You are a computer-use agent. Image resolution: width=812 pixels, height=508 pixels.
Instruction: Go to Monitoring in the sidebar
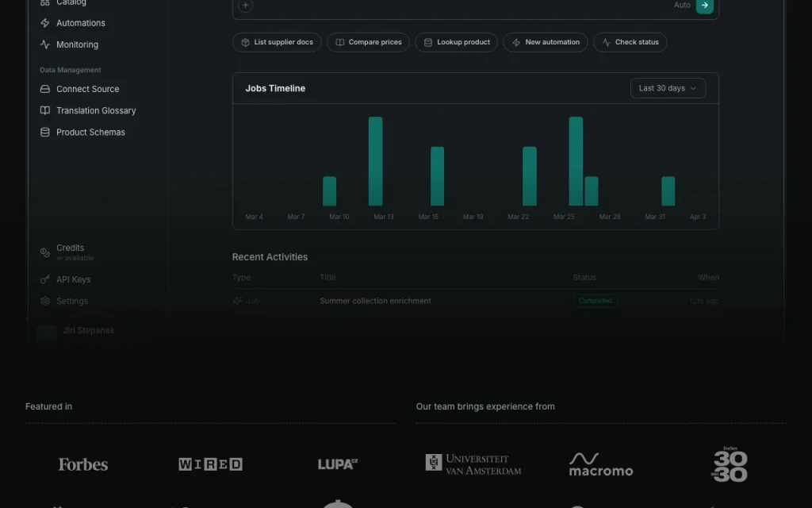(x=77, y=44)
